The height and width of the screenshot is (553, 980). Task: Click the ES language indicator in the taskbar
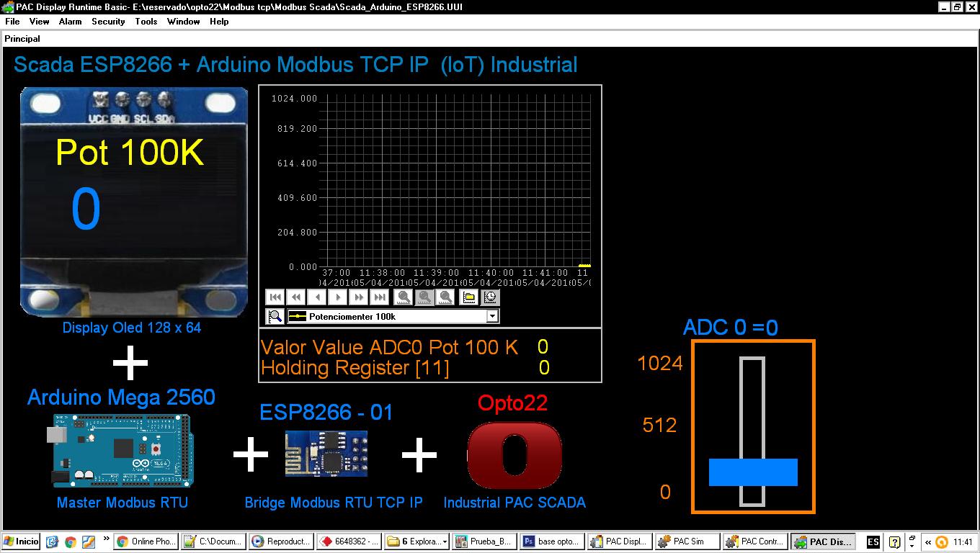pyautogui.click(x=871, y=541)
